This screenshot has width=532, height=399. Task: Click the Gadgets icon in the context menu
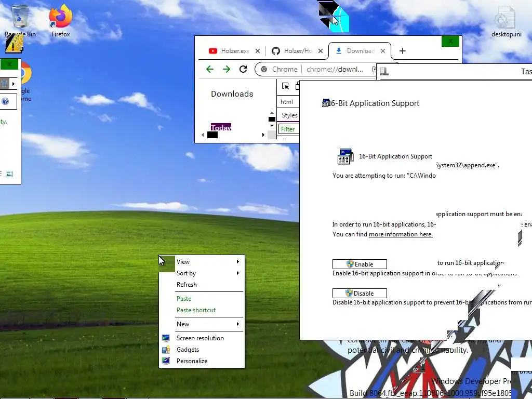166,350
